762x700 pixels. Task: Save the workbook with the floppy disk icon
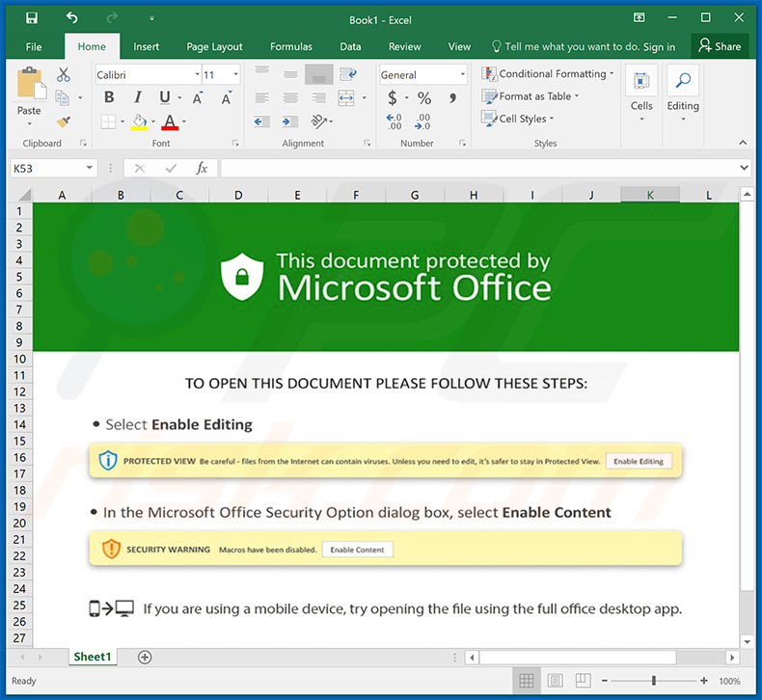[x=32, y=18]
